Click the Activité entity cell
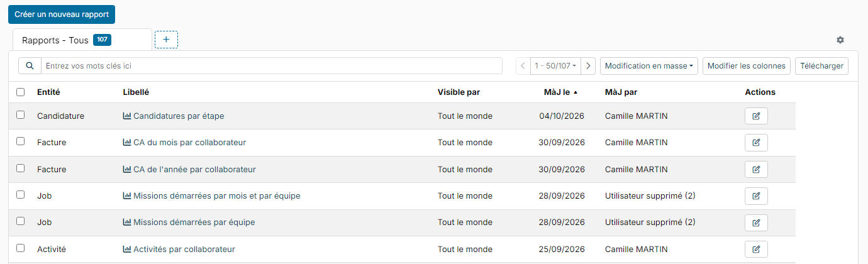Image resolution: width=868 pixels, height=264 pixels. 52,250
